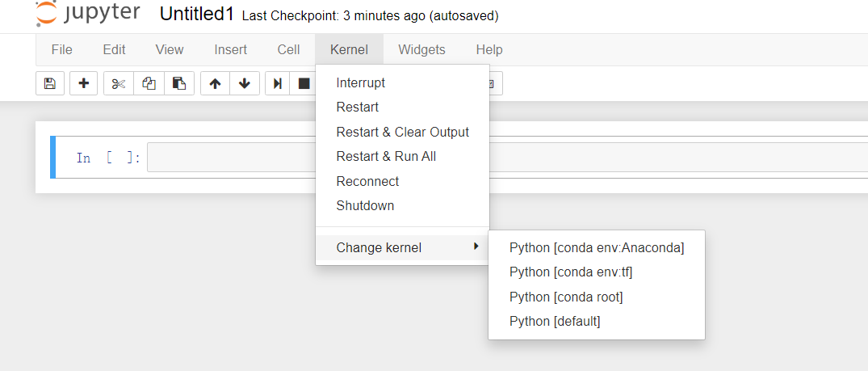Paste cells below using toolbar icon
Screen dimensions: 868x371
[179, 83]
